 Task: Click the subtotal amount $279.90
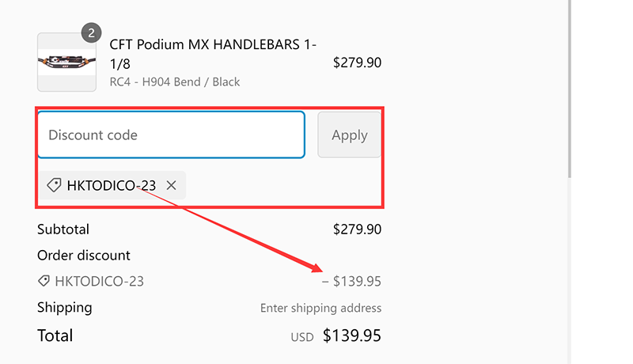click(357, 229)
